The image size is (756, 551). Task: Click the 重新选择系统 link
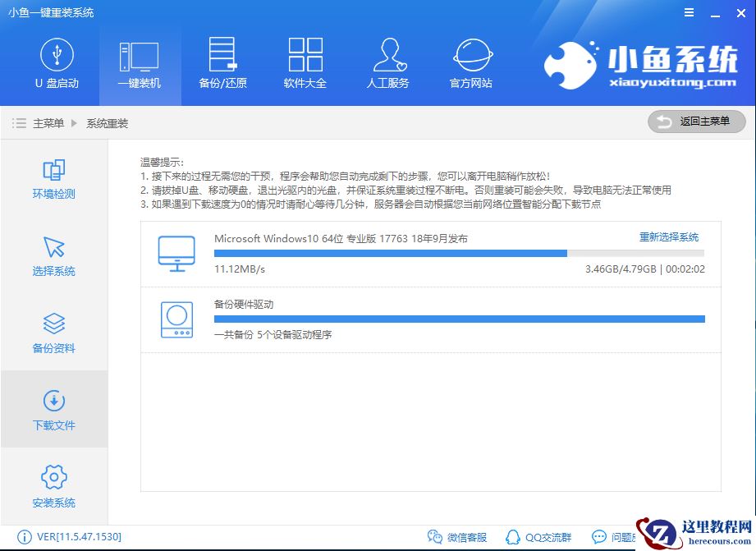click(x=669, y=236)
